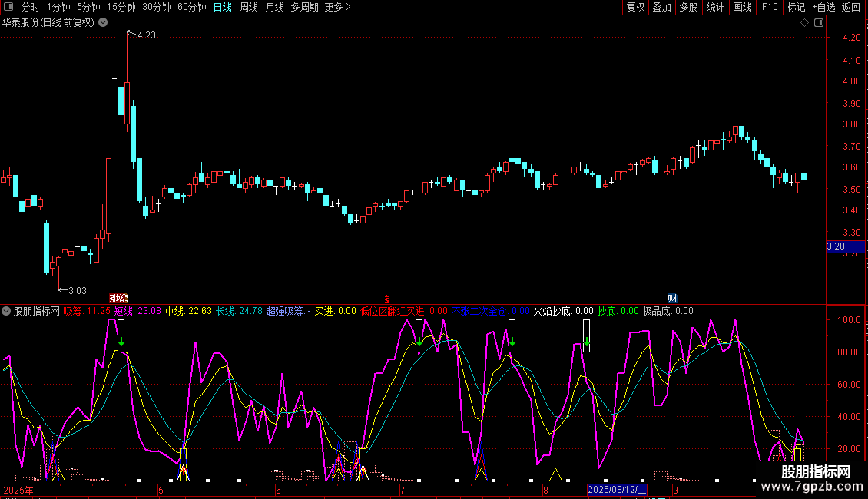868x499 pixels.
Task: Add stock via +自选 button
Action: tap(823, 7)
